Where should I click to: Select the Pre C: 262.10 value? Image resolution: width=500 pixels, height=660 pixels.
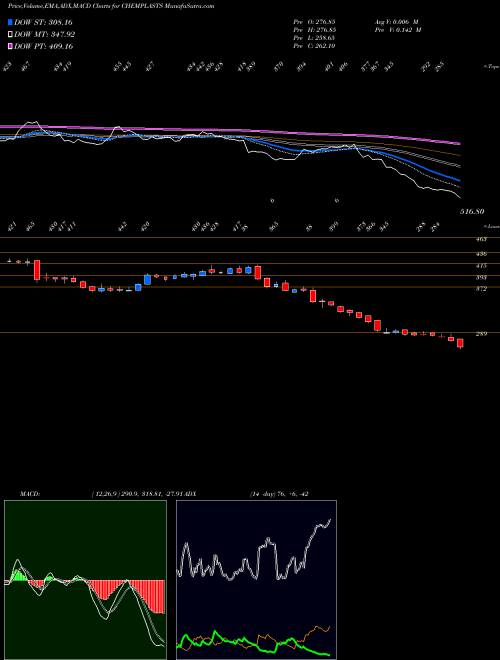(x=314, y=46)
